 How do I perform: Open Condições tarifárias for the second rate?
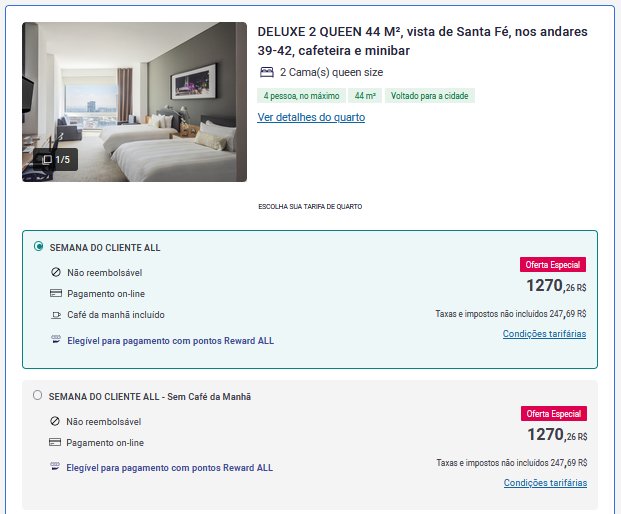tap(545, 483)
